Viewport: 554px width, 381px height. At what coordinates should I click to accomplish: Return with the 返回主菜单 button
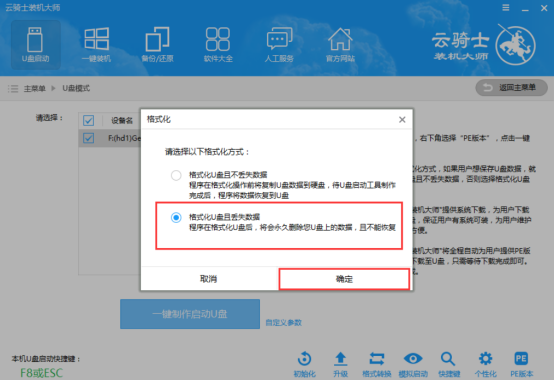click(x=511, y=88)
